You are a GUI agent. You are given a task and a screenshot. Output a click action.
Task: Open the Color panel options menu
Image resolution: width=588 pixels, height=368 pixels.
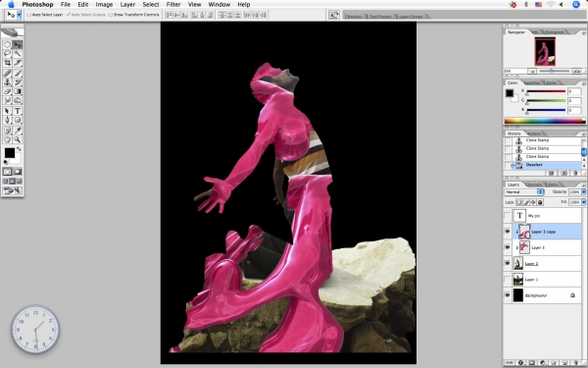pos(583,83)
